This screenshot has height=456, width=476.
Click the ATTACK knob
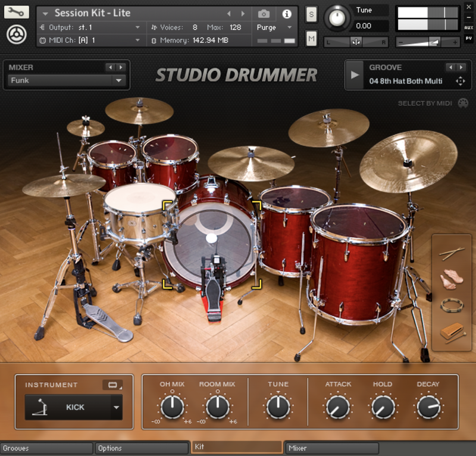point(338,407)
